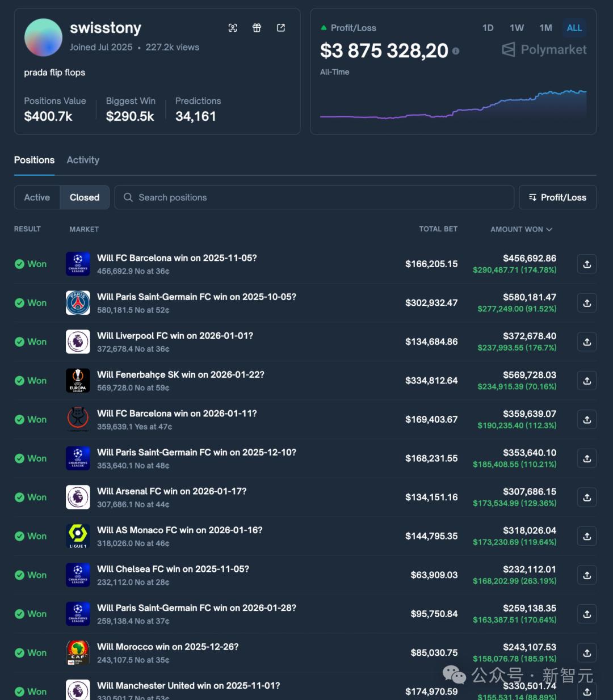613x700 pixels.
Task: Click the Result column header
Action: (x=27, y=229)
